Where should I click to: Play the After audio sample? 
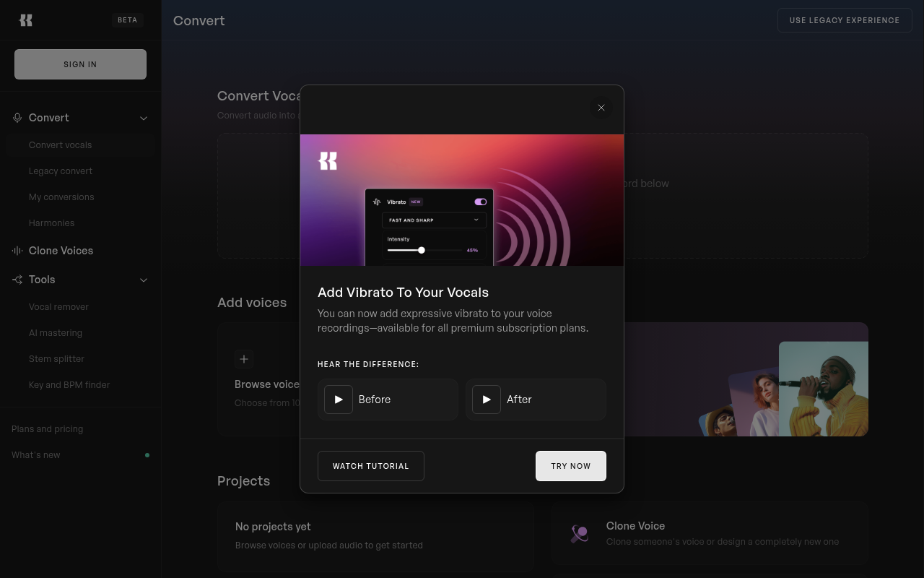[486, 400]
